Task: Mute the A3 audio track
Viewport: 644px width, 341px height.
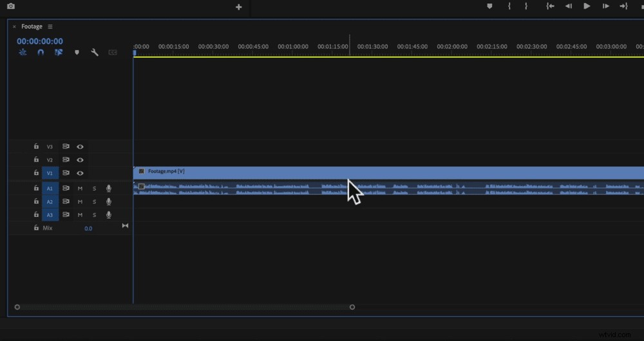Action: [x=80, y=215]
